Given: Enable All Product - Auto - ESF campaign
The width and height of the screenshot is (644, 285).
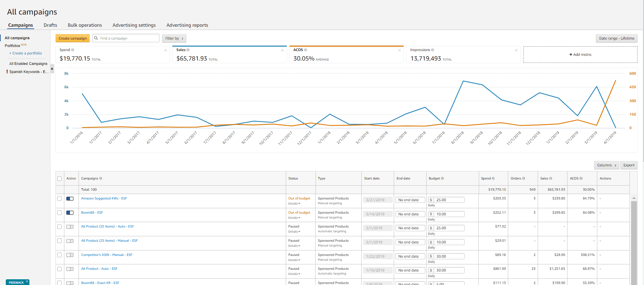Looking at the screenshot, I should 70,269.
